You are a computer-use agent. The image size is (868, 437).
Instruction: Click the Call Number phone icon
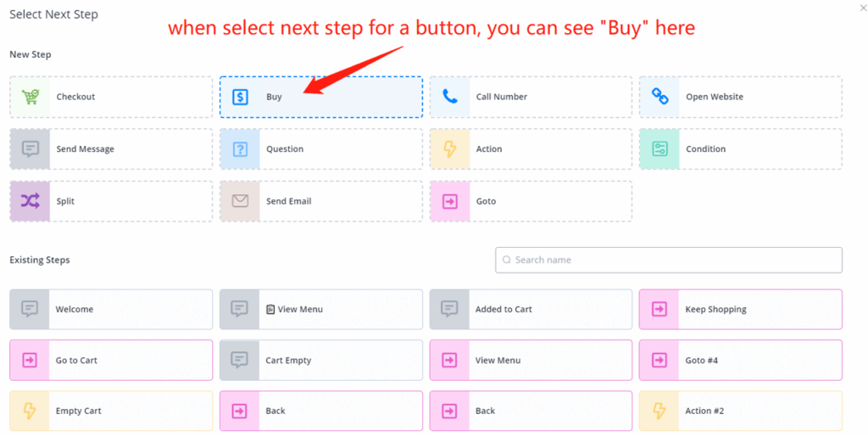(450, 97)
